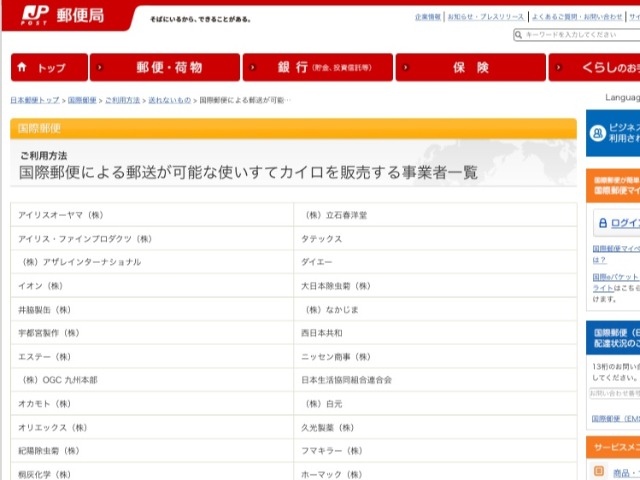Click the お問い合わせ番号 tracking input field
The height and width of the screenshot is (480, 640).
click(614, 393)
